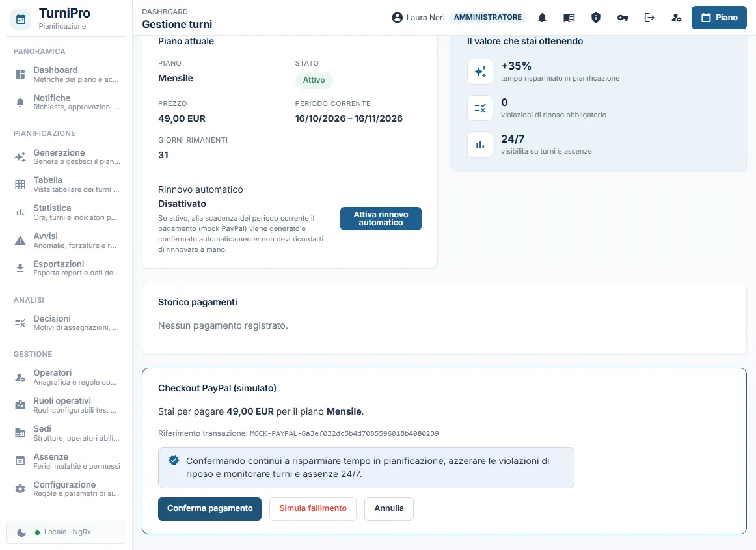The height and width of the screenshot is (550, 756).
Task: Click the Dashboard sidebar icon
Action: pyautogui.click(x=20, y=74)
